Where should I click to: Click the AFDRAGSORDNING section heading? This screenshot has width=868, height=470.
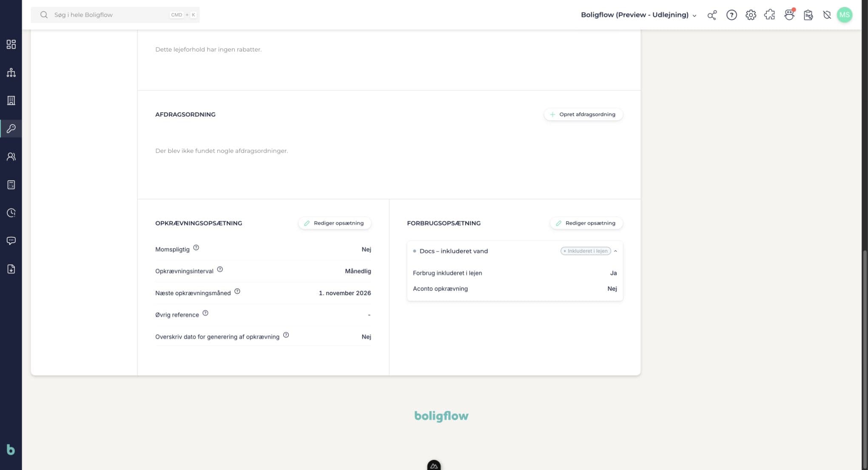[x=185, y=114]
